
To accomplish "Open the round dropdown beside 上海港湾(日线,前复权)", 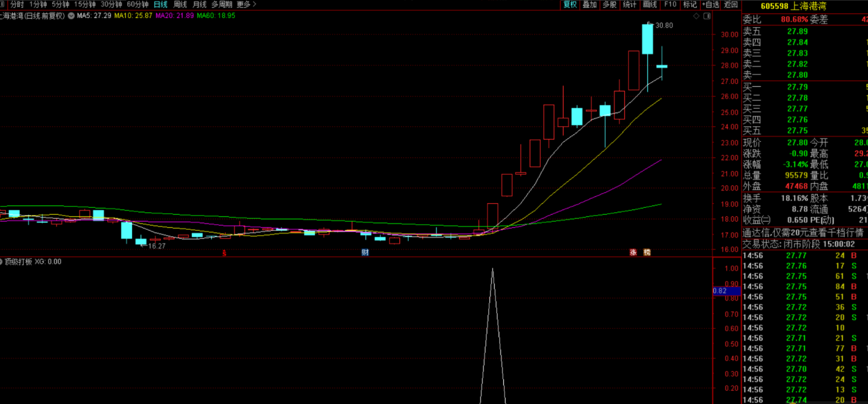I will click(71, 16).
